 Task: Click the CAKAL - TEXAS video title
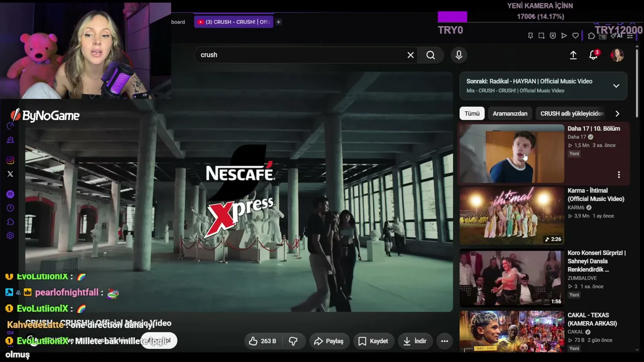pyautogui.click(x=592, y=319)
